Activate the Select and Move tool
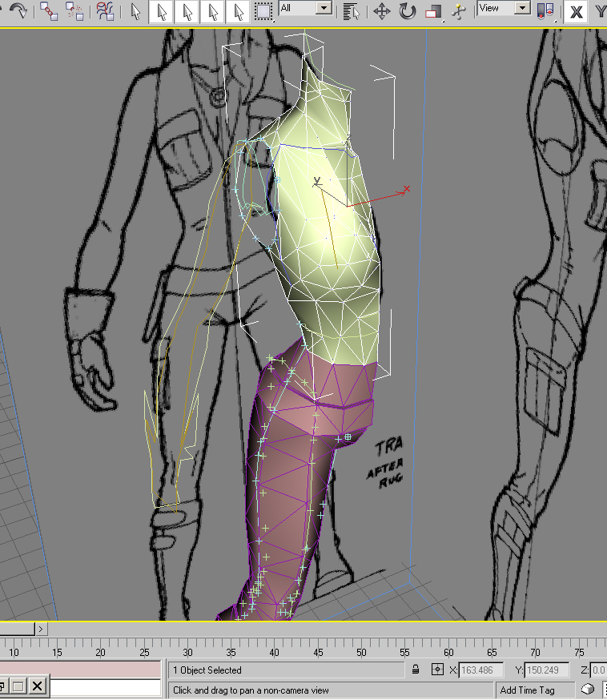 tap(382, 11)
